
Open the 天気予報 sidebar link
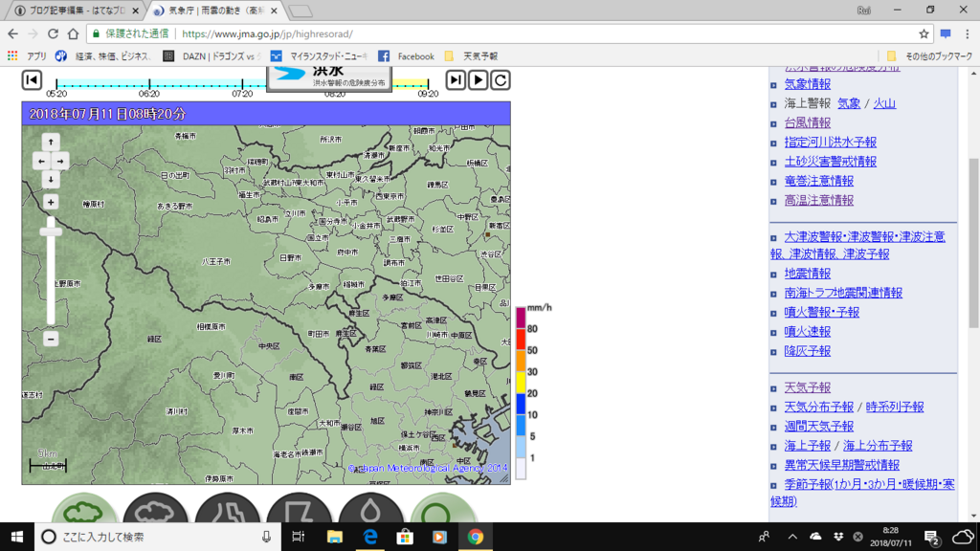point(808,387)
